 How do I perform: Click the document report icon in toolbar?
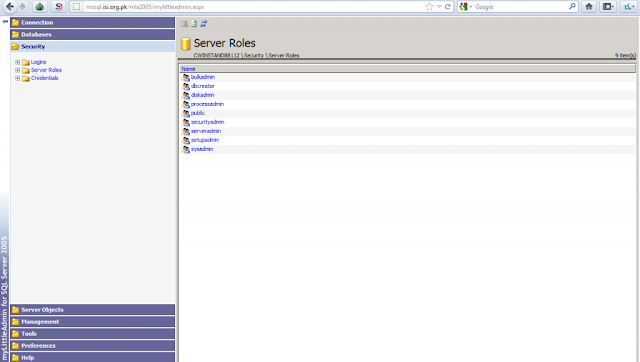coord(194,24)
